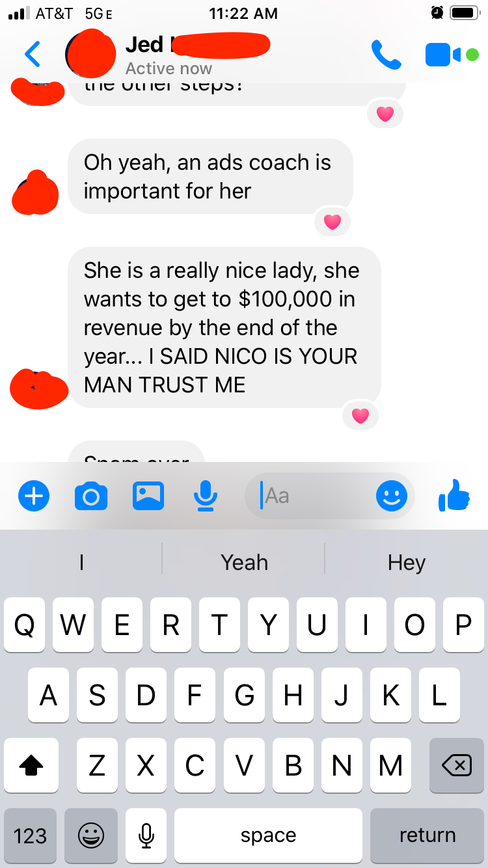The height and width of the screenshot is (868, 488).
Task: Send a thumbs-up like
Action: coord(454,496)
